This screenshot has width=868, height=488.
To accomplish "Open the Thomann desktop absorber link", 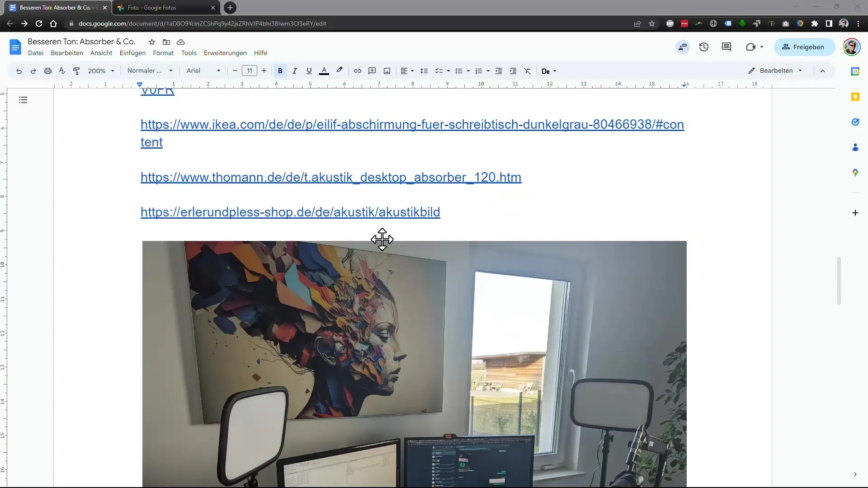I will click(331, 177).
